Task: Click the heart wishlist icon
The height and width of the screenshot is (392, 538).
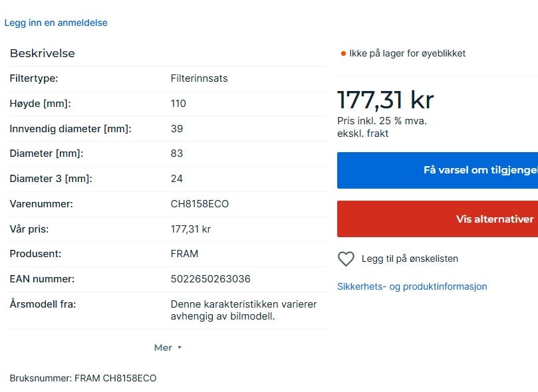Action: 346,259
